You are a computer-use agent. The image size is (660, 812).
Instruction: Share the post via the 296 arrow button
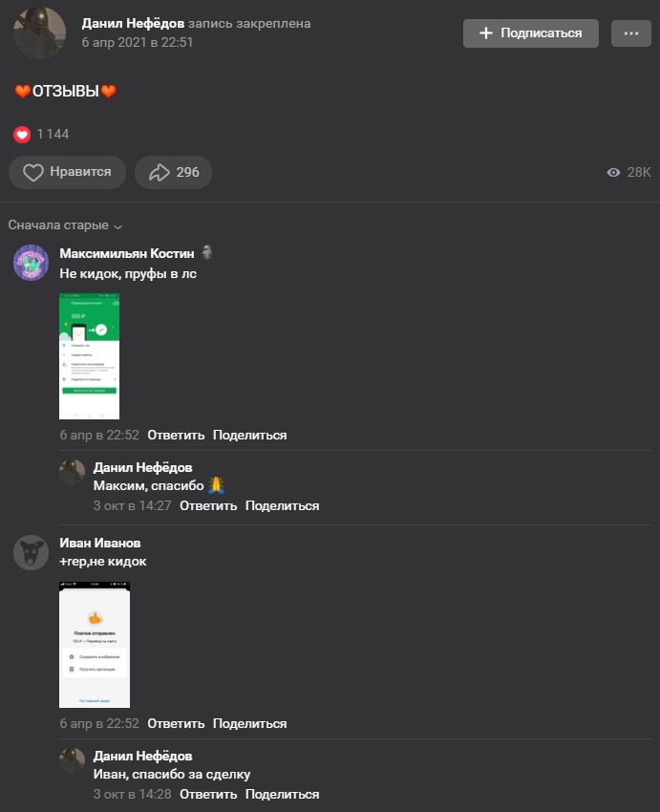[x=174, y=172]
